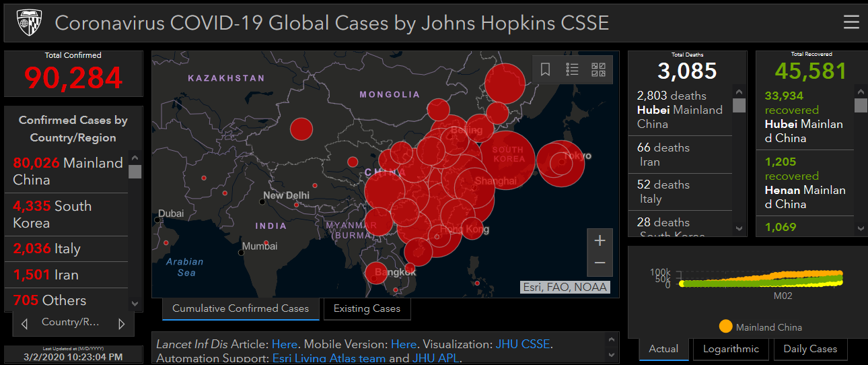The image size is (868, 365).
Task: Click the 90,284 total confirmed number
Action: point(73,78)
